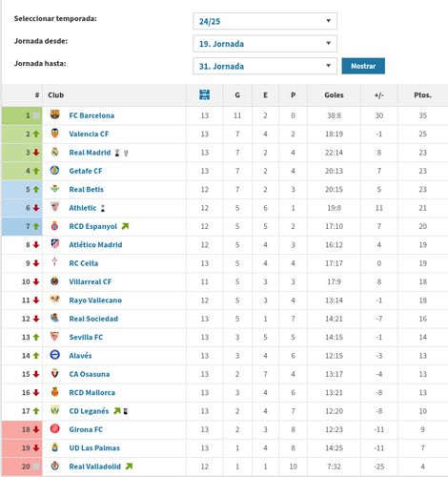This screenshot has height=477, width=448.
Task: Click the Girona FC crest icon
Action: point(55,428)
